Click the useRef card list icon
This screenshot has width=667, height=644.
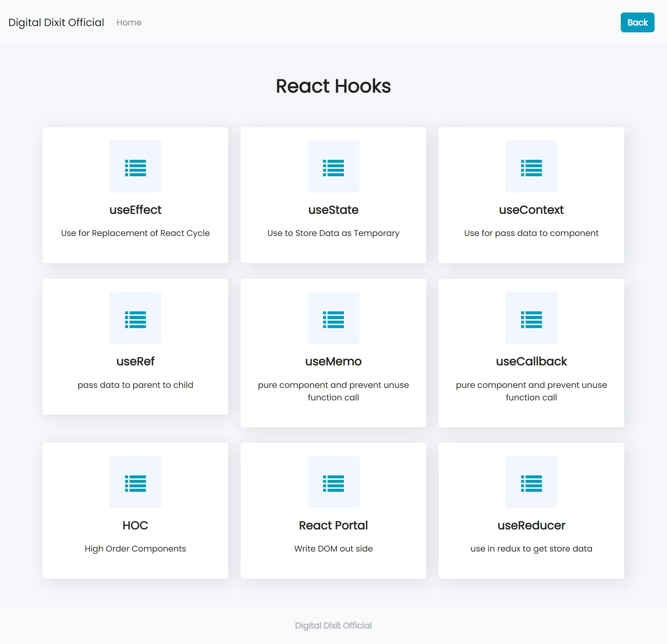[x=135, y=319]
